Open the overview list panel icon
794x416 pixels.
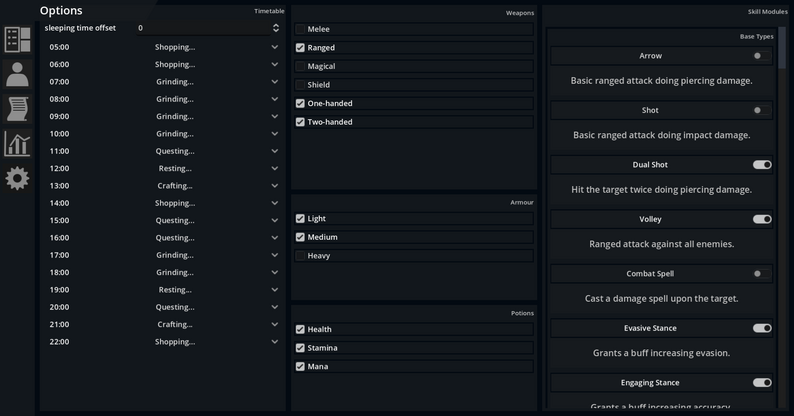[17, 40]
